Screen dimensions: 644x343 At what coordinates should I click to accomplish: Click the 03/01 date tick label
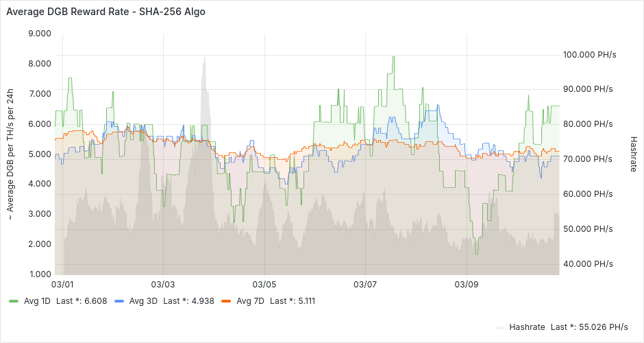tap(62, 284)
